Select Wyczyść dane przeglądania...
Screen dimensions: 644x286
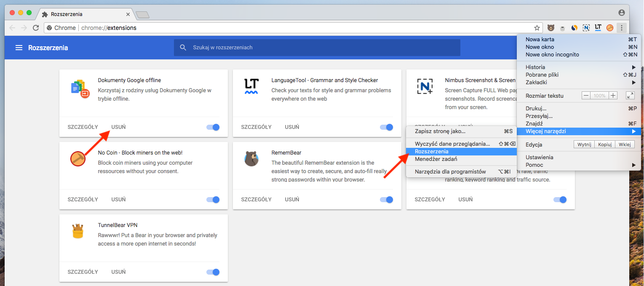[461, 144]
